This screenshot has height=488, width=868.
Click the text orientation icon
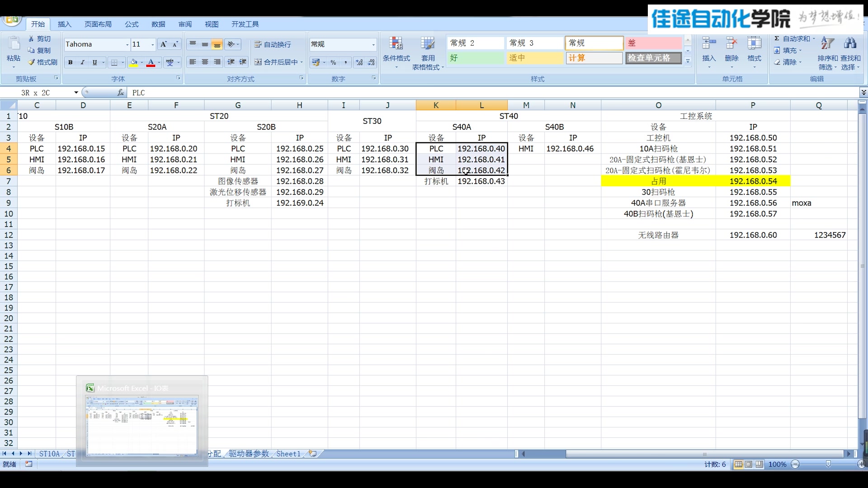[x=231, y=44]
